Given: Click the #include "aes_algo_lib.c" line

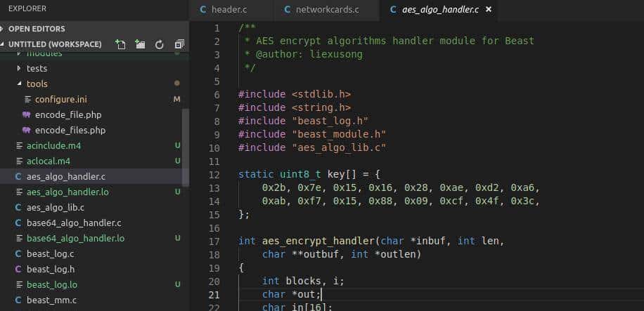Looking at the screenshot, I should tap(312, 147).
